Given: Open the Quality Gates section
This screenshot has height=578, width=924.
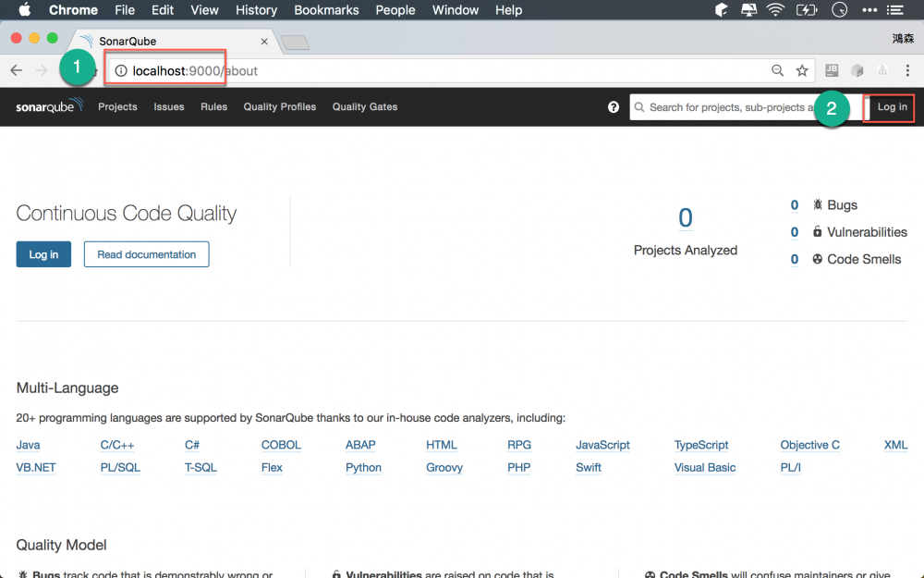Looking at the screenshot, I should click(364, 106).
